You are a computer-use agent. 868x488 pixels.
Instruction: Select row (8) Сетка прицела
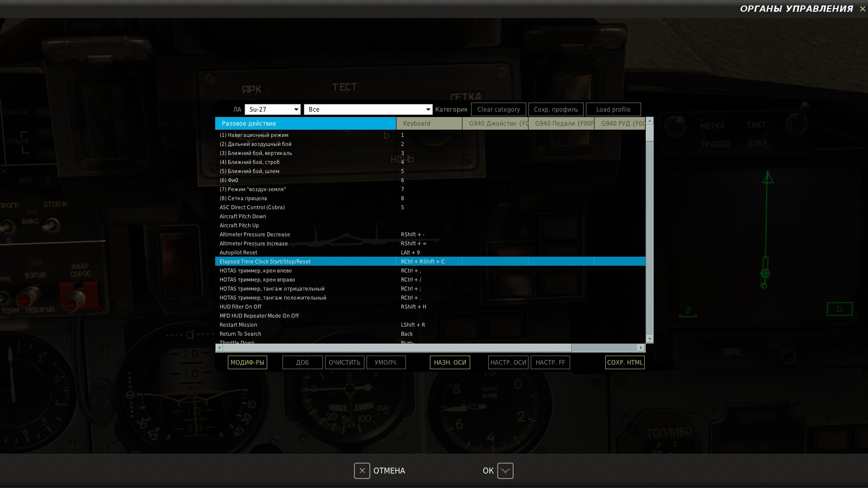tap(430, 198)
